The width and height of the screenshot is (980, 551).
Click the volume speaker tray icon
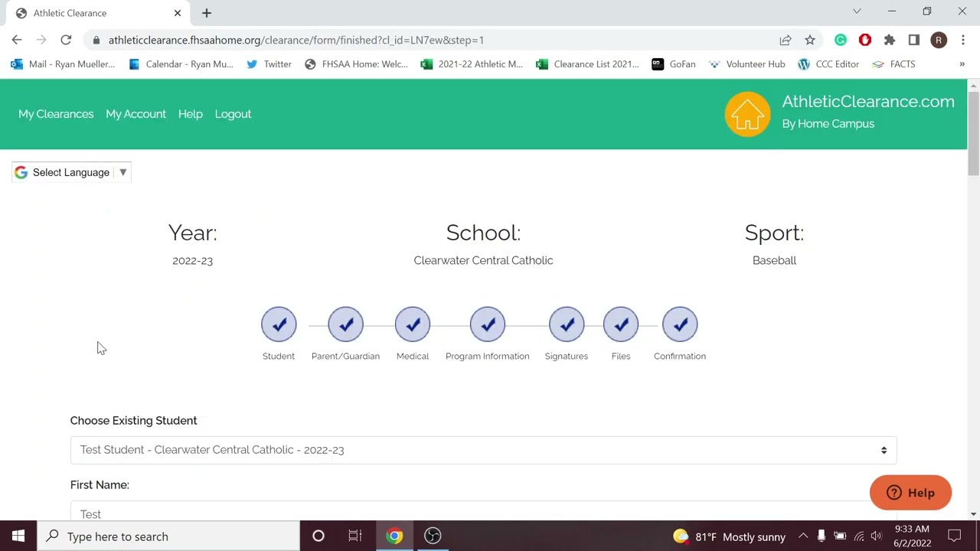[877, 536]
